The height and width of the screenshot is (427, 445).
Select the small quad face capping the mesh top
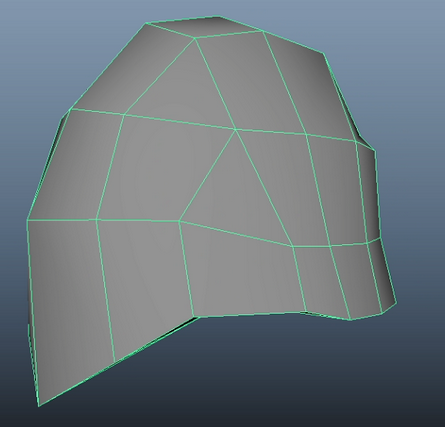tap(204, 27)
